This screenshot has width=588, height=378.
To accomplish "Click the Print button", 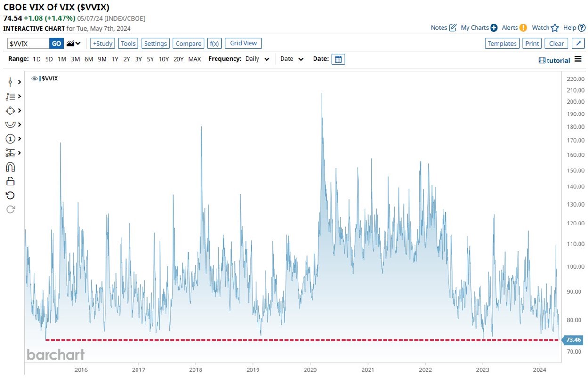I will coord(532,43).
